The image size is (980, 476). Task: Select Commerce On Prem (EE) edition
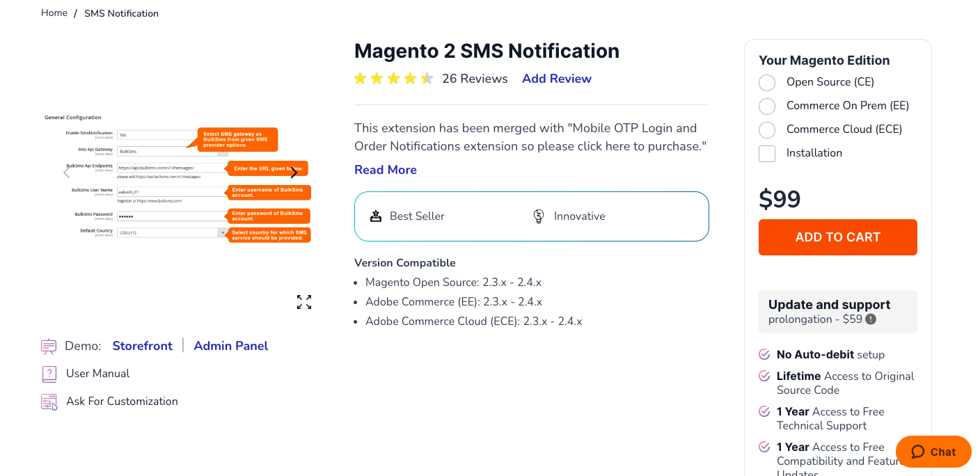(x=767, y=106)
